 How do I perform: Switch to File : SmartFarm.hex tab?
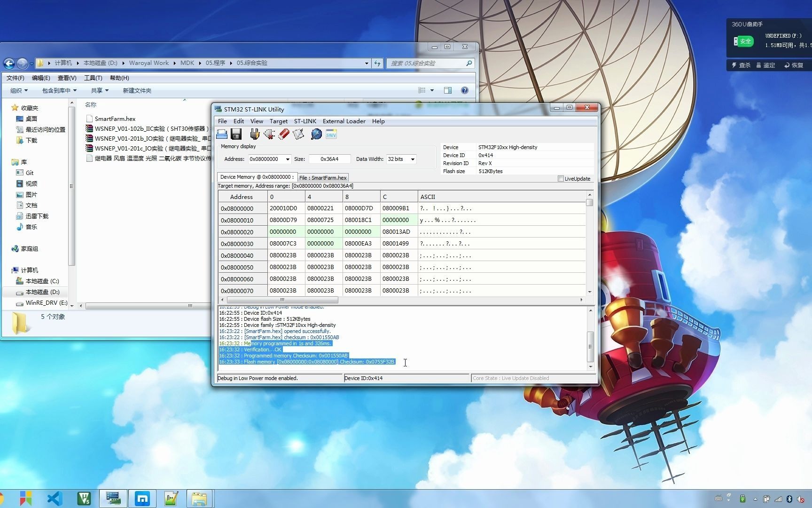click(x=323, y=178)
